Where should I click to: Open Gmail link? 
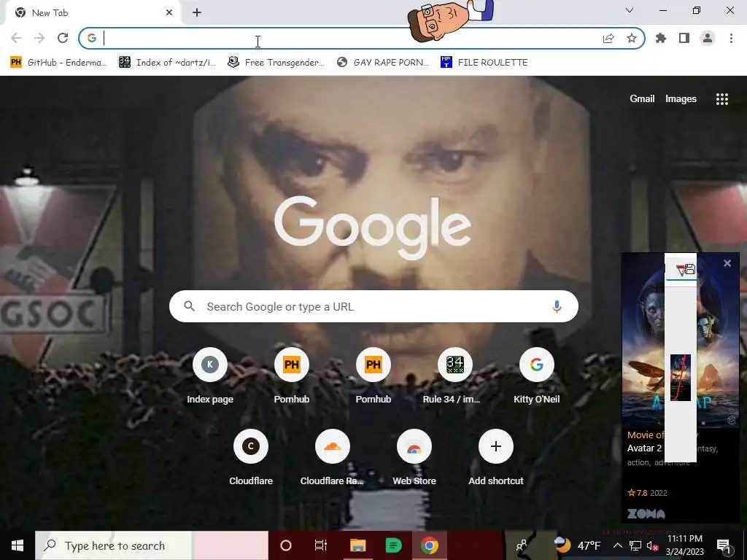(x=642, y=98)
